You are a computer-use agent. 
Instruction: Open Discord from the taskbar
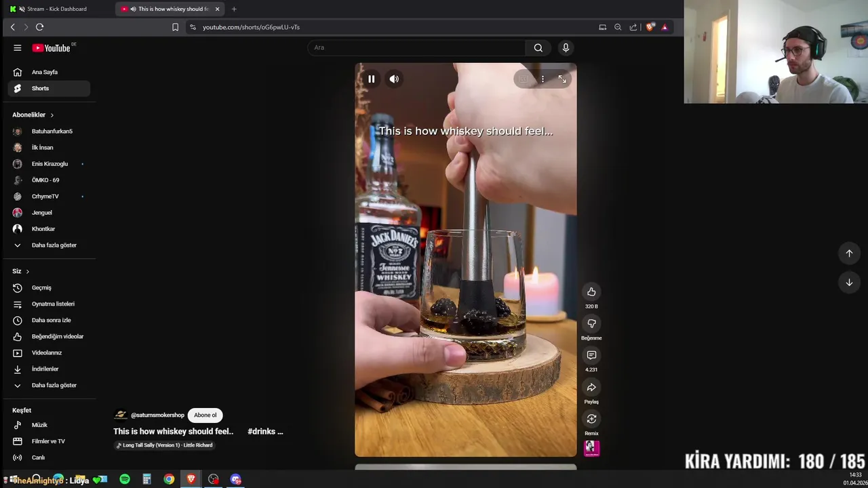(x=235, y=479)
